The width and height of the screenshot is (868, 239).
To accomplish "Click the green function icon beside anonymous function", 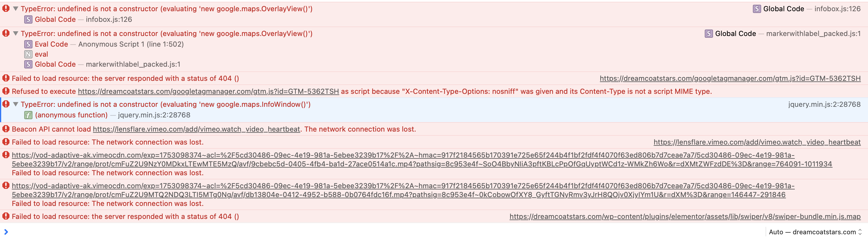I will click(x=28, y=115).
